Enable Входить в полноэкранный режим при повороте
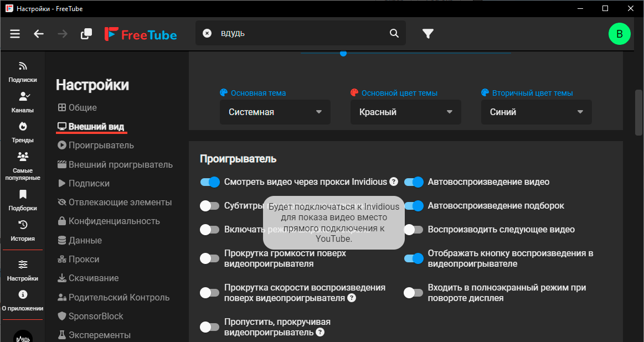Screen dimensions: 644x342 tap(414, 292)
